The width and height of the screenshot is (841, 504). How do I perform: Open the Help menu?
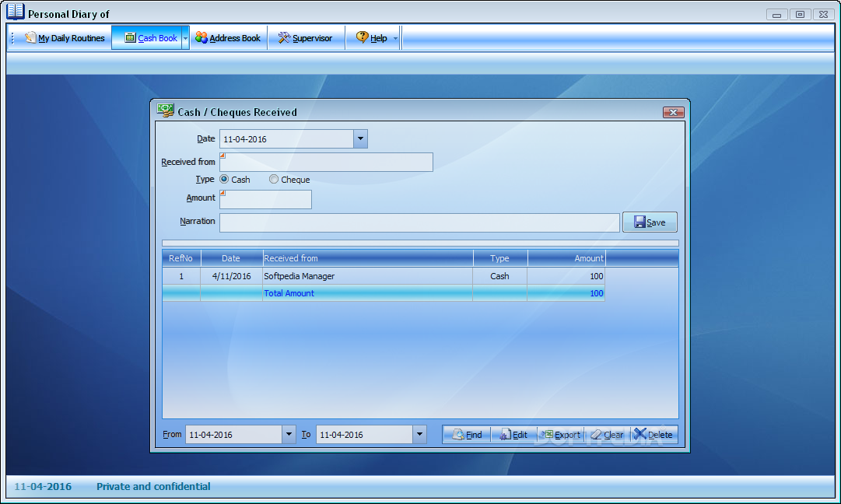(x=372, y=38)
